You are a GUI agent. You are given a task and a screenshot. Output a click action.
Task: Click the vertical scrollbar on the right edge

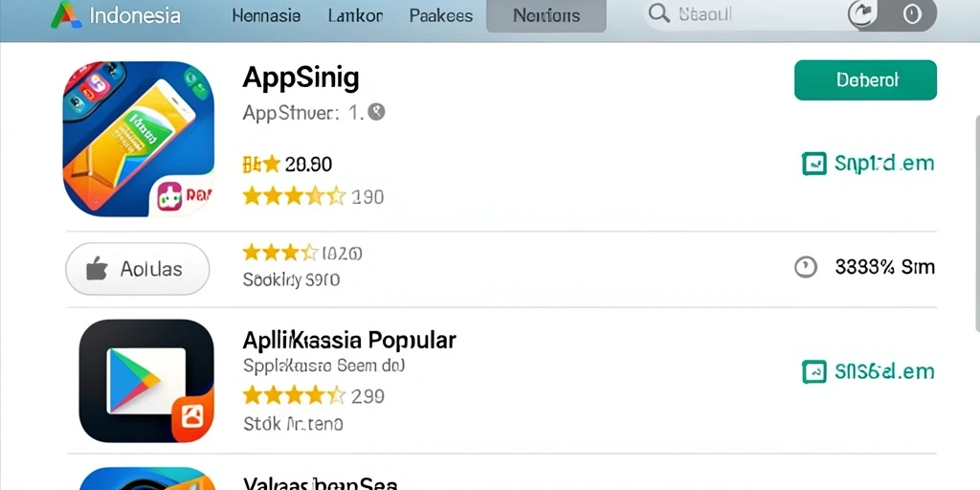pos(975,224)
